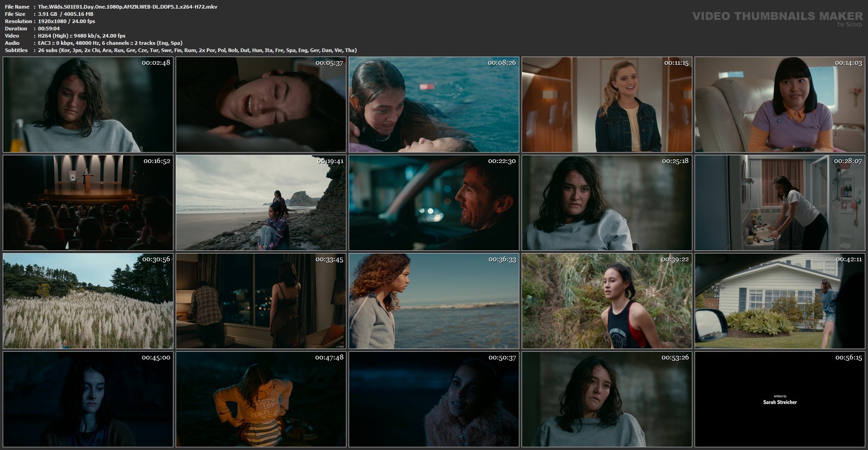The width and height of the screenshot is (868, 450).
Task: Select the thumbnail stamped 00:39:22
Action: 607,301
